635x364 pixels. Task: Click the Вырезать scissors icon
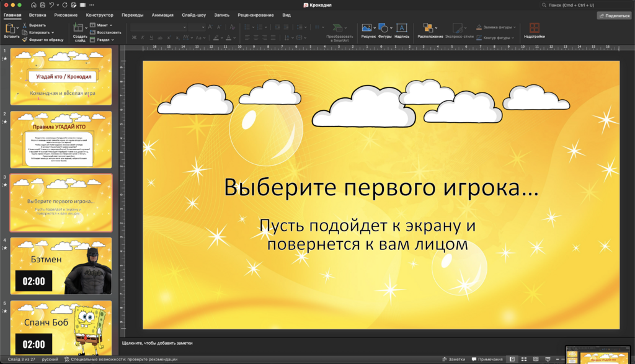pos(25,25)
